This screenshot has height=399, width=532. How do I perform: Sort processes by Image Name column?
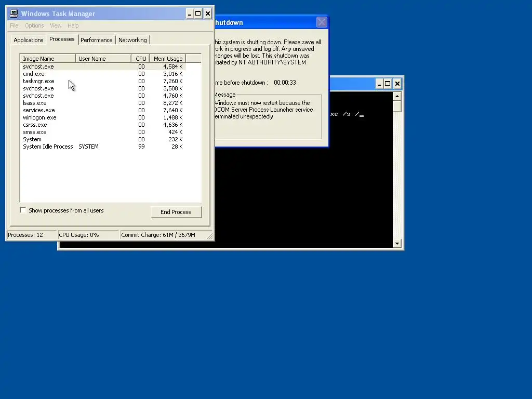click(x=48, y=59)
